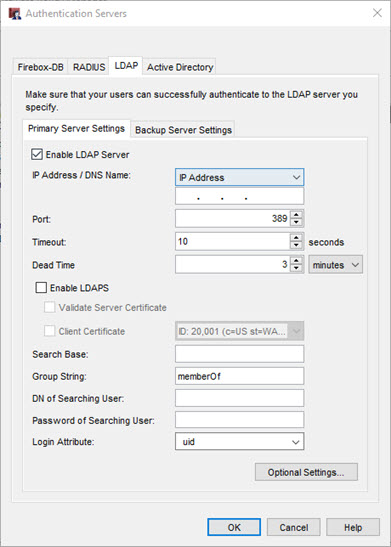The width and height of the screenshot is (391, 547).
Task: Select Primary Server Settings tab
Action: coord(76,128)
